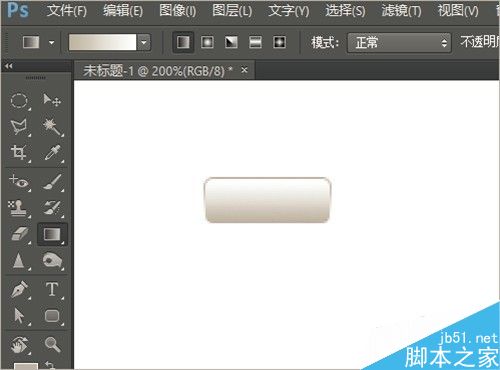
Task: Select the Gradient tool in toolbox
Action: pyautogui.click(x=52, y=234)
